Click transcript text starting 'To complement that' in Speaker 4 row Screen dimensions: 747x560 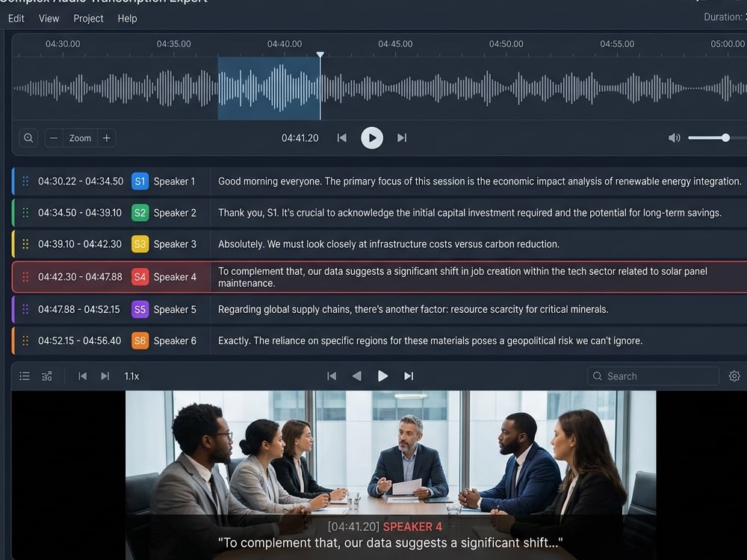coord(462,277)
